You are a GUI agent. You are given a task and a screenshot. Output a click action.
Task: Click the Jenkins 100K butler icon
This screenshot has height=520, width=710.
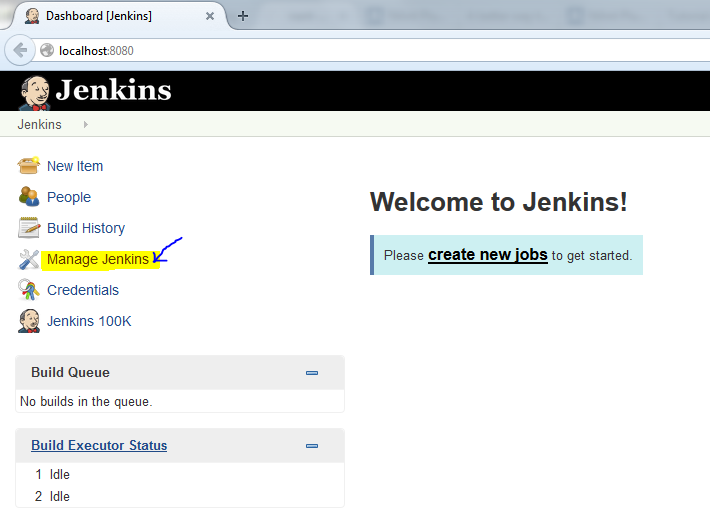[x=29, y=321]
